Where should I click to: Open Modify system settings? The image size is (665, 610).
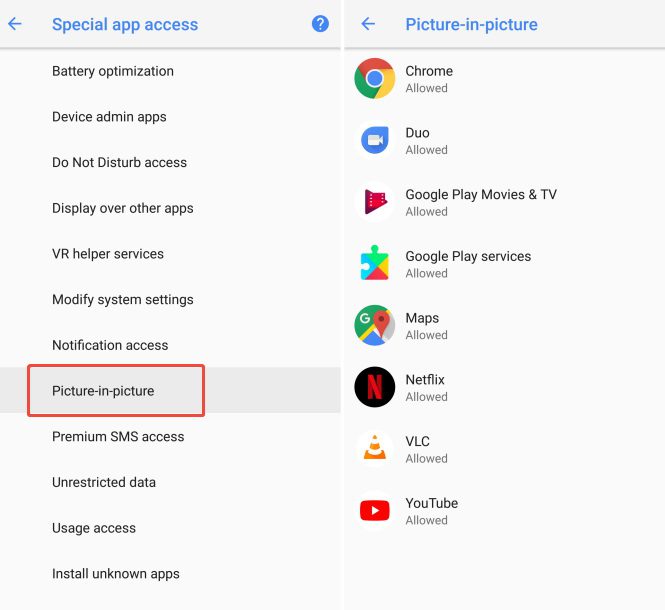[x=170, y=299]
